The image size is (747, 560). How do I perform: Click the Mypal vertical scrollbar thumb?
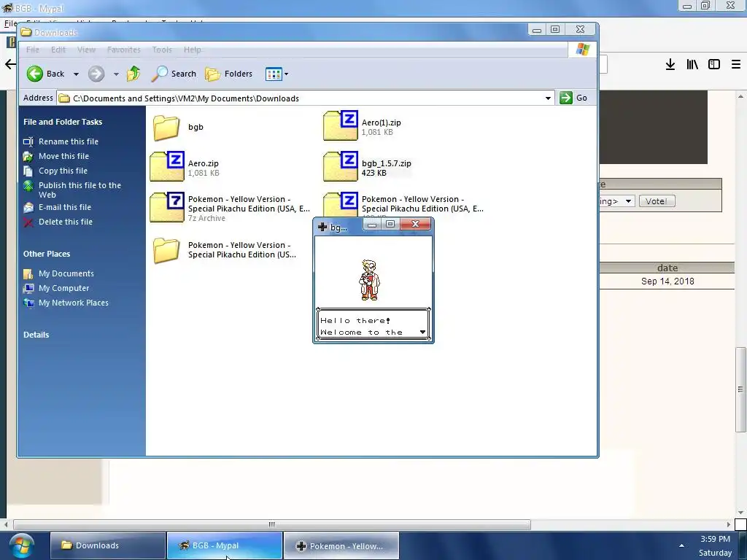tap(740, 389)
